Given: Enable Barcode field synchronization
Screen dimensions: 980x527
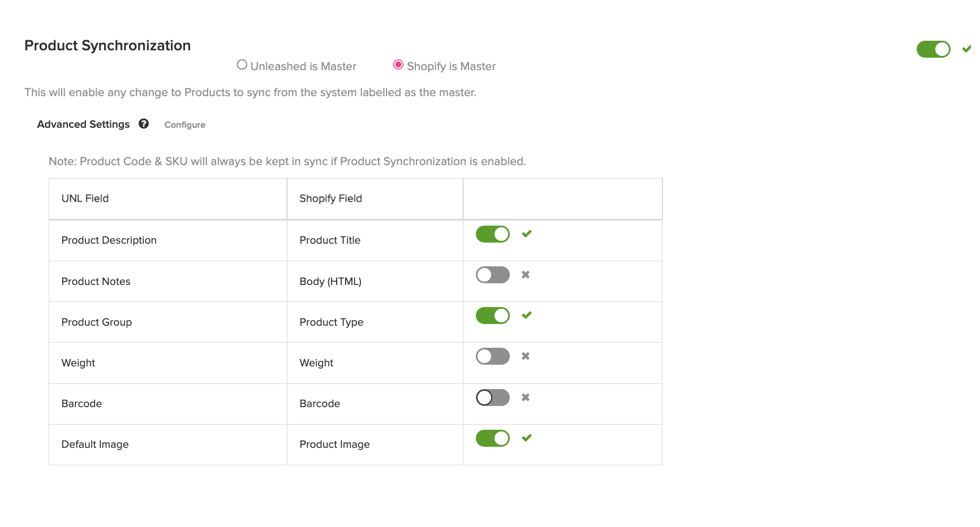Looking at the screenshot, I should [492, 397].
